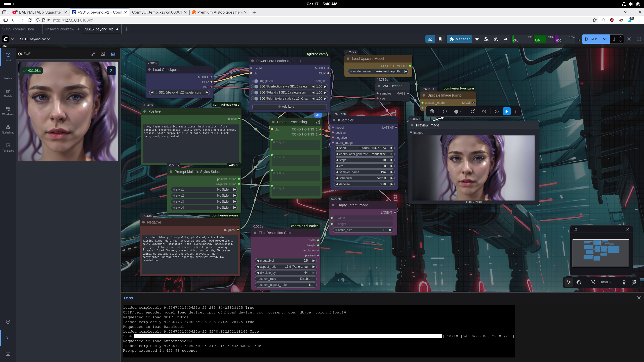Switch to the SD15_cornuV3_lora workflow tab
The image size is (644, 362).
(x=18, y=29)
